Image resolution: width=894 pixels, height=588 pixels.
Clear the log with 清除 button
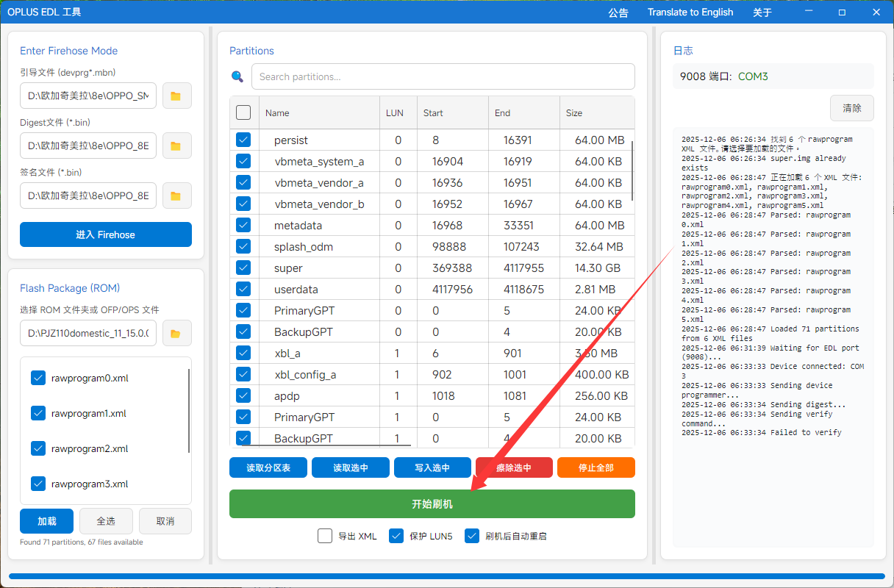click(851, 108)
